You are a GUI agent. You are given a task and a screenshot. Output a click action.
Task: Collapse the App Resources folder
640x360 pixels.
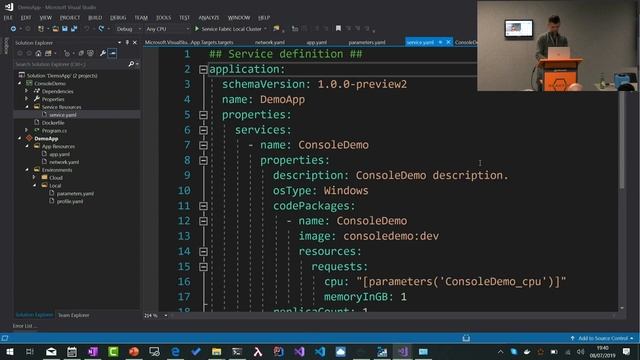click(x=27, y=146)
